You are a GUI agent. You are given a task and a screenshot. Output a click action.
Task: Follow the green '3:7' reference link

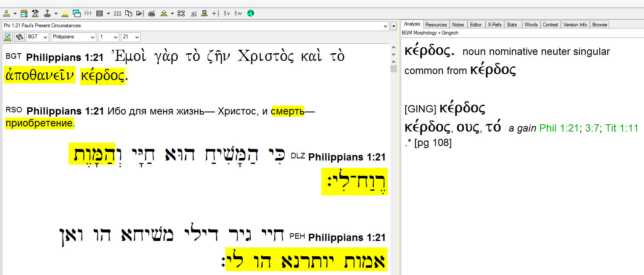coord(592,128)
